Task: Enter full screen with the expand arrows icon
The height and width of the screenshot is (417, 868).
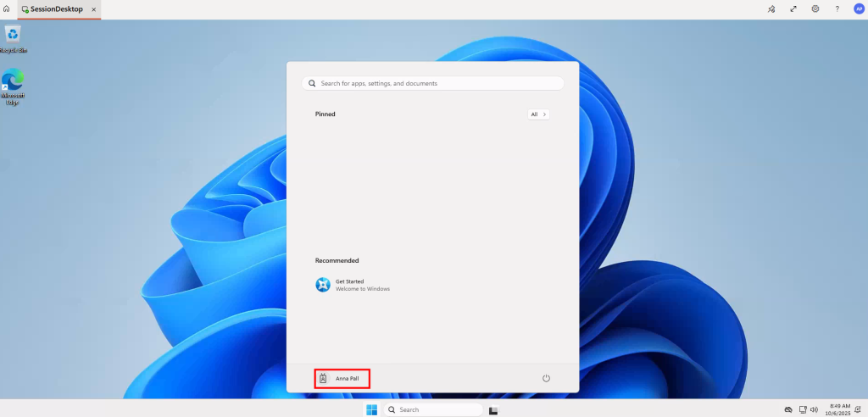Action: (x=793, y=8)
